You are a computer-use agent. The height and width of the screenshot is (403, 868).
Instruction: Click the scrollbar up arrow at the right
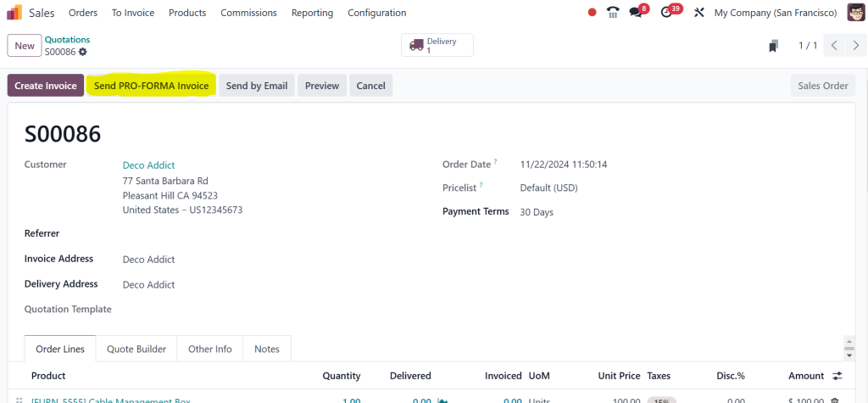849,342
